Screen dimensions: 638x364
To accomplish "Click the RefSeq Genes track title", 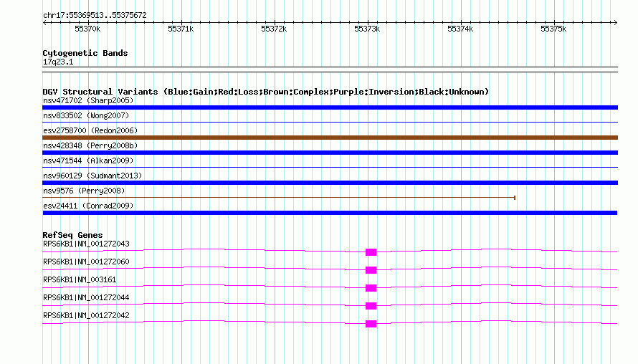I will (72, 235).
